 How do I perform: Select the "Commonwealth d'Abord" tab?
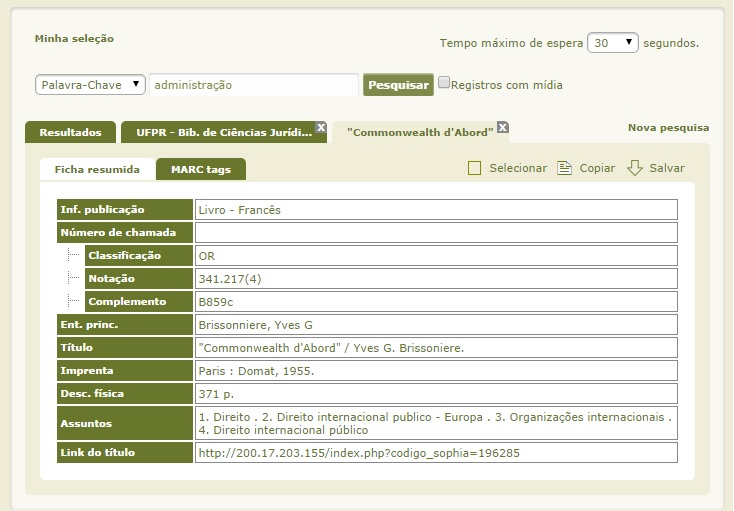(420, 132)
